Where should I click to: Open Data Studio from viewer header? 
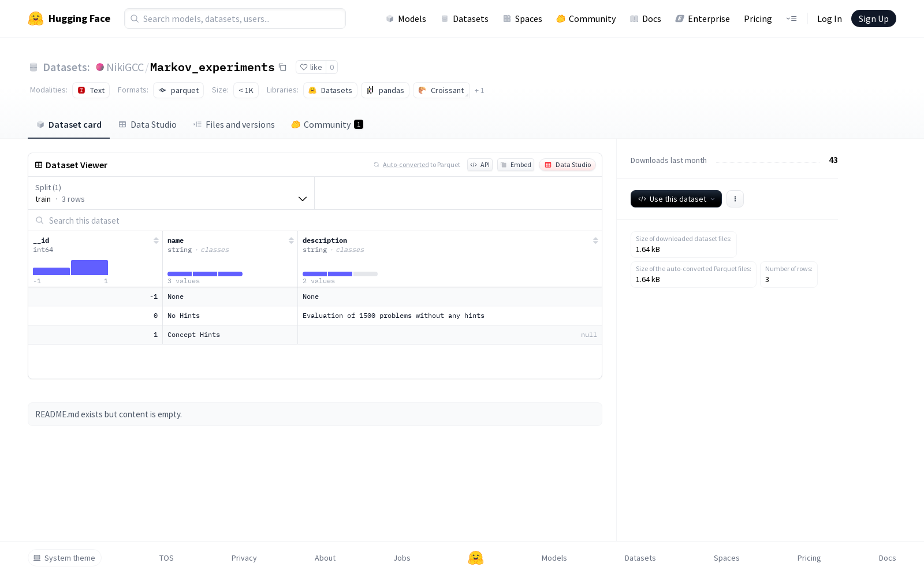568,165
